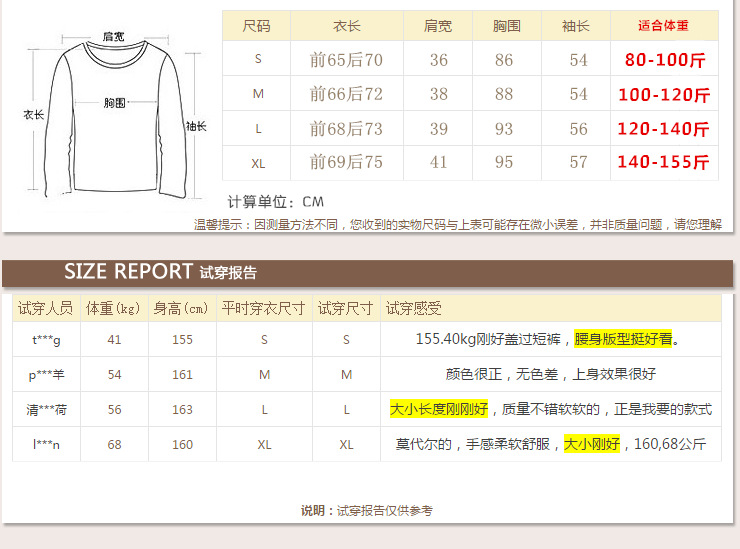Screen dimensions: 740x549
Task: Click the 计算单位:CM unit note
Action: point(276,202)
